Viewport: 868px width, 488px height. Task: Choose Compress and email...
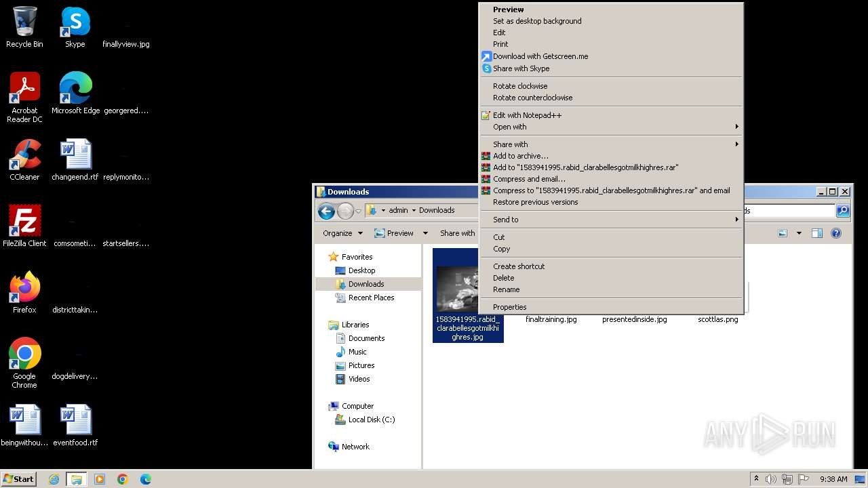tap(611, 179)
